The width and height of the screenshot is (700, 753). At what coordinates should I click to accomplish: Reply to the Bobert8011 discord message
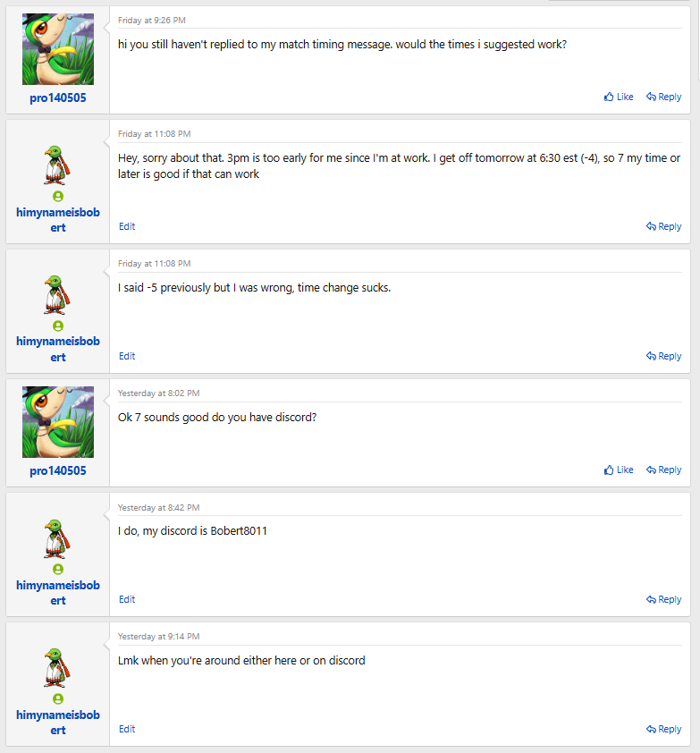pyautogui.click(x=663, y=599)
